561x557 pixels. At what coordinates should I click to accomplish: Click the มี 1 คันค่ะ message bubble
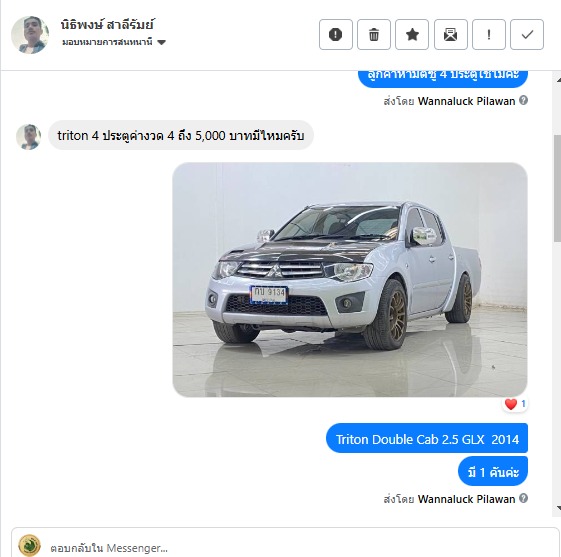(493, 472)
